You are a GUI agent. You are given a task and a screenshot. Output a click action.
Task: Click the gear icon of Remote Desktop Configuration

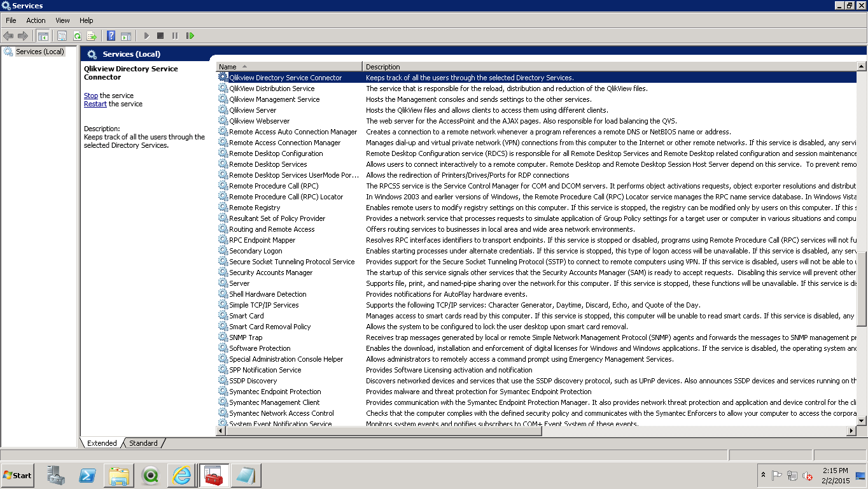click(223, 153)
